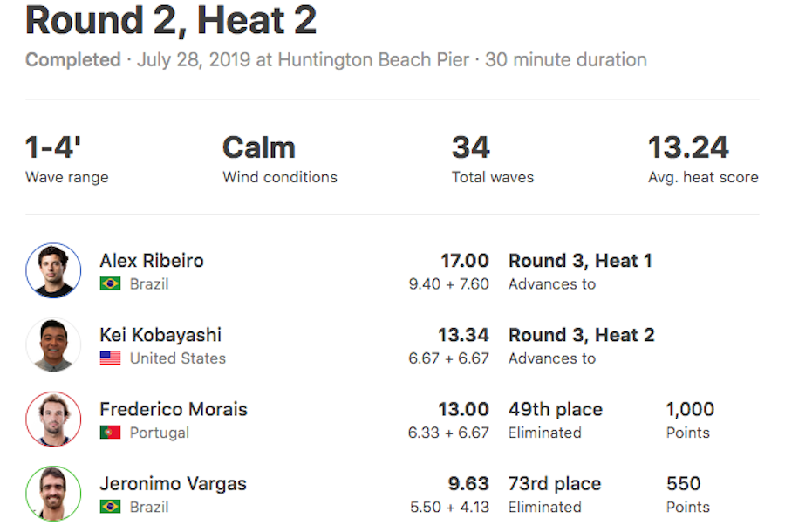This screenshot has height=532, width=785.
Task: Open Kei Kobayashi's profile photo
Action: pyautogui.click(x=53, y=344)
